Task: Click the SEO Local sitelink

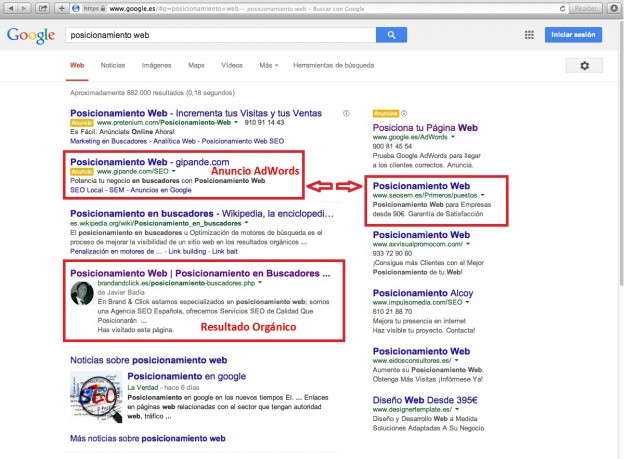Action: pos(86,190)
